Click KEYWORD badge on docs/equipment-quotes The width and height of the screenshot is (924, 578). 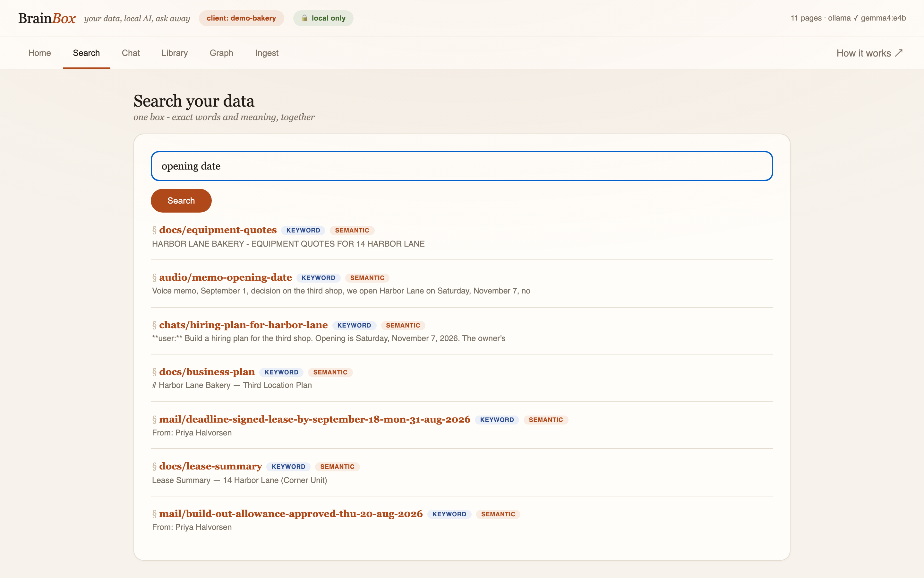pos(303,230)
